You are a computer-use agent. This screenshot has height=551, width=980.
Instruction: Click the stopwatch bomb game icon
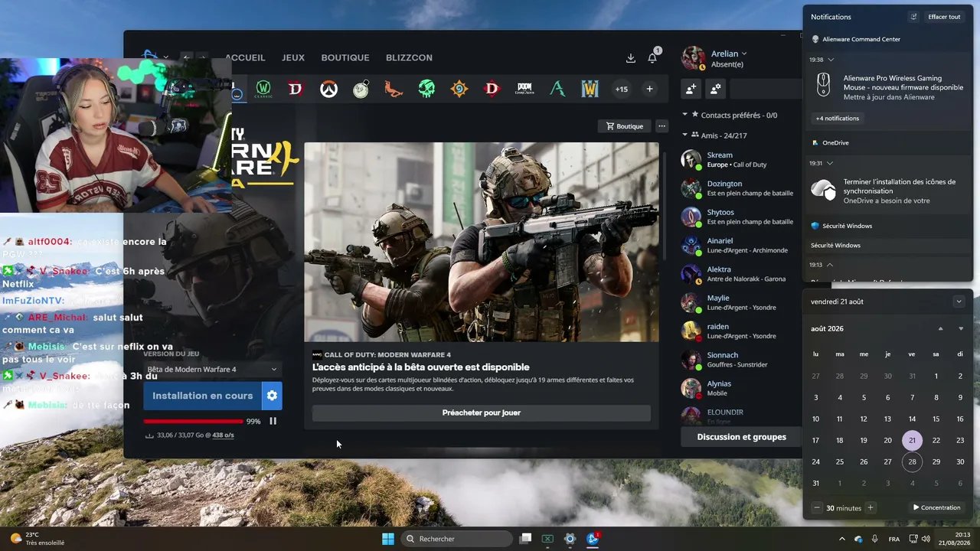[361, 89]
